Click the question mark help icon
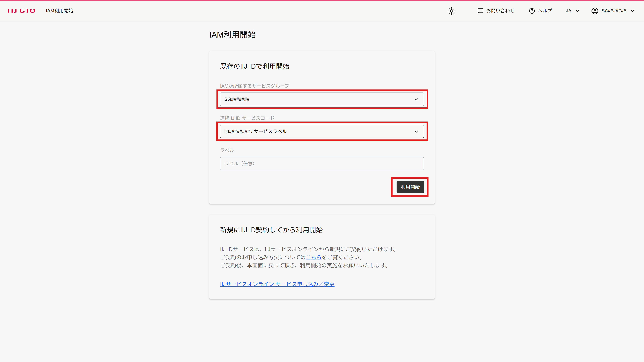 tap(532, 11)
